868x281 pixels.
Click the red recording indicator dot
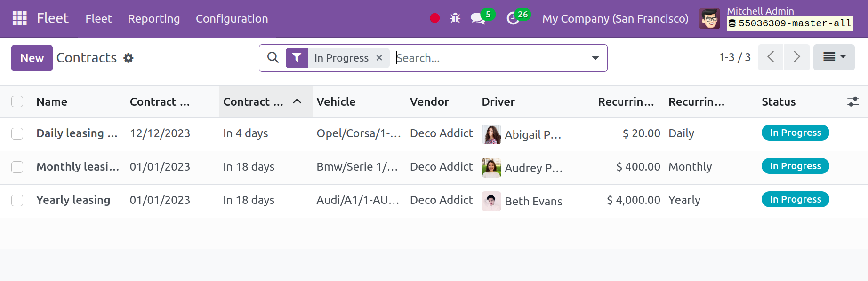(434, 18)
